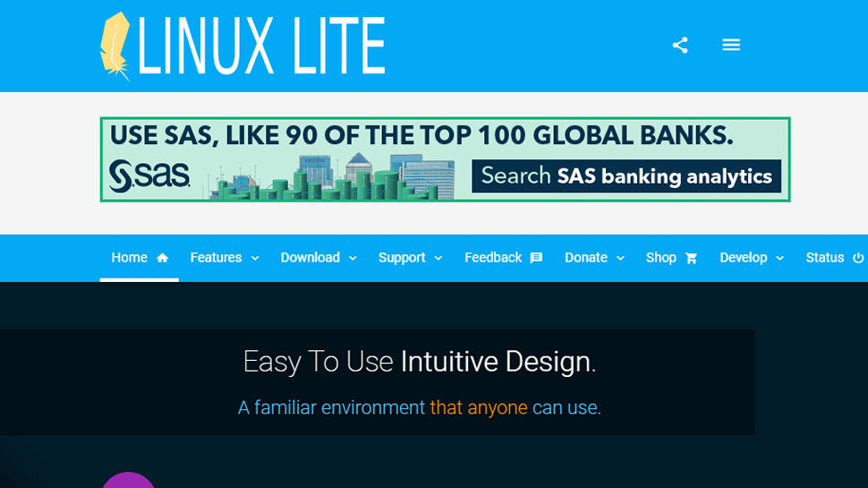Select the Feedback menu item
This screenshot has width=868, height=488.
tap(503, 258)
